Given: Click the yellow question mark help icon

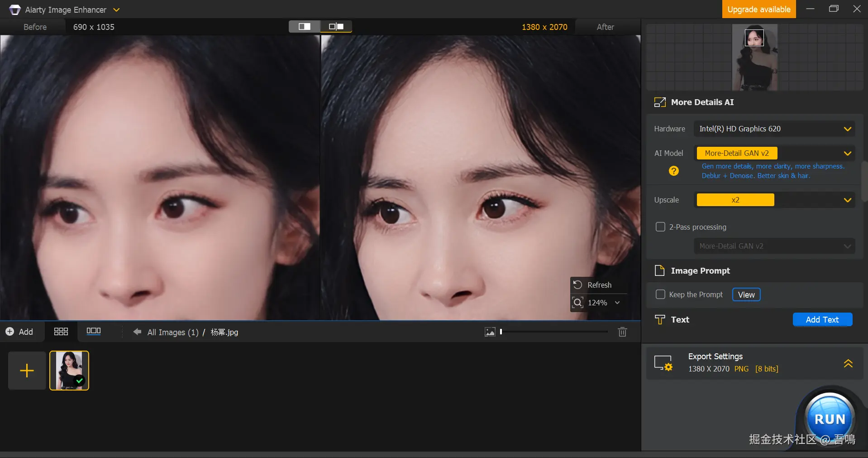Looking at the screenshot, I should (674, 171).
